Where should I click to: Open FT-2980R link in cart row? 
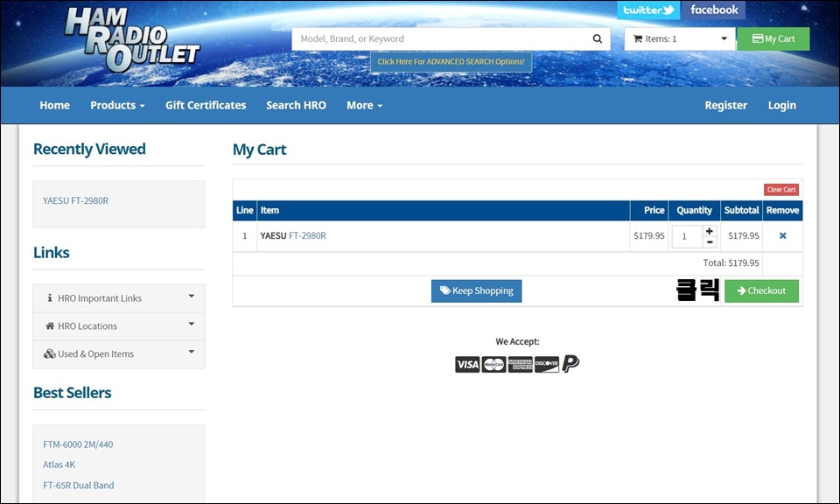pos(307,235)
